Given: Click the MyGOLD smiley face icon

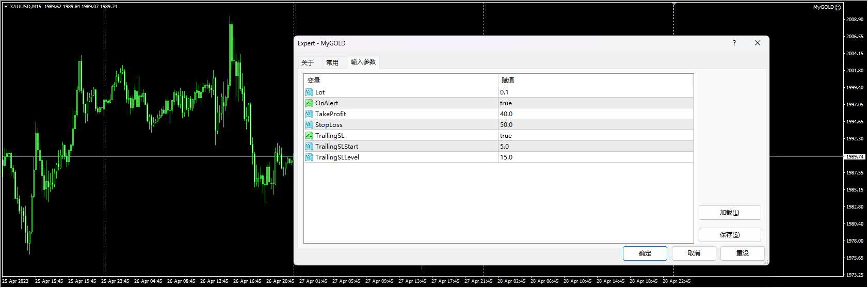Looking at the screenshot, I should pyautogui.click(x=838, y=7).
